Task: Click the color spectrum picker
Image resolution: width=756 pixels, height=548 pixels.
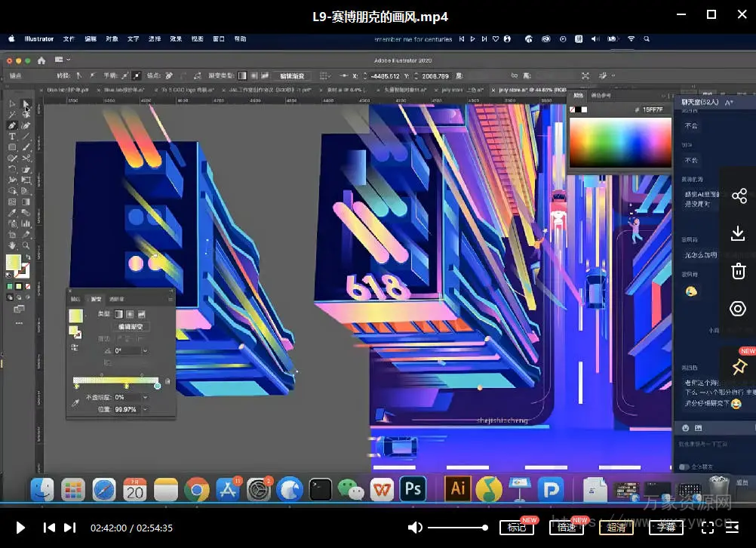Action: (x=619, y=142)
